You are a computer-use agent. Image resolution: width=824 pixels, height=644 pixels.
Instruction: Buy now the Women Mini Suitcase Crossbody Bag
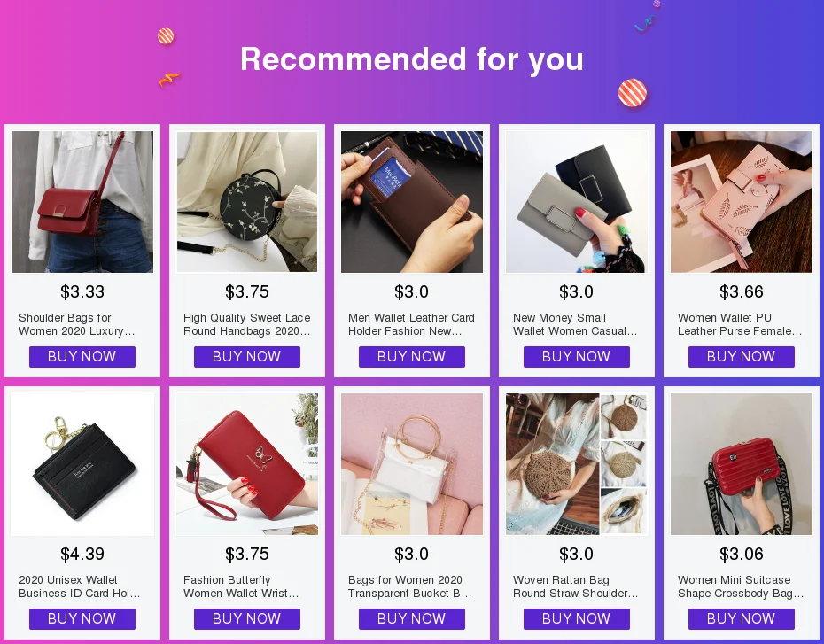point(742,619)
